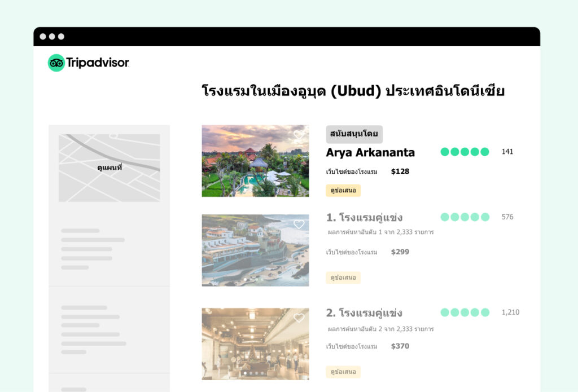Open the coastal cliff hotel photo
This screenshot has width=578, height=392.
click(256, 250)
